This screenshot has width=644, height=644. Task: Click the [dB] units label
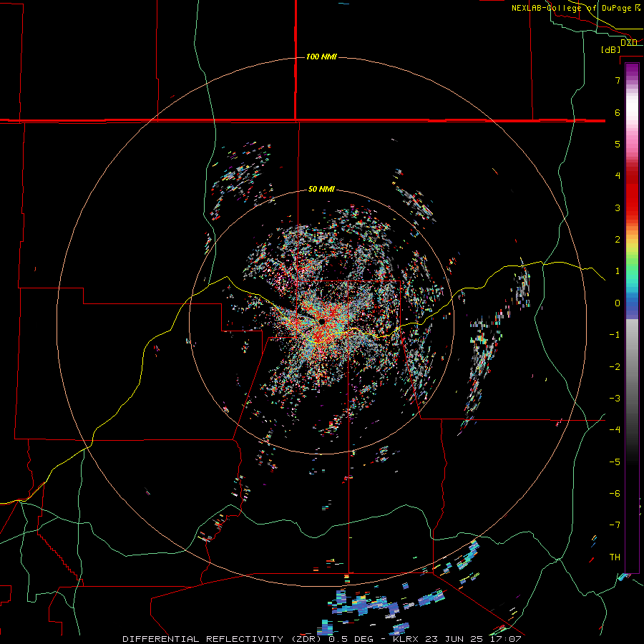611,49
